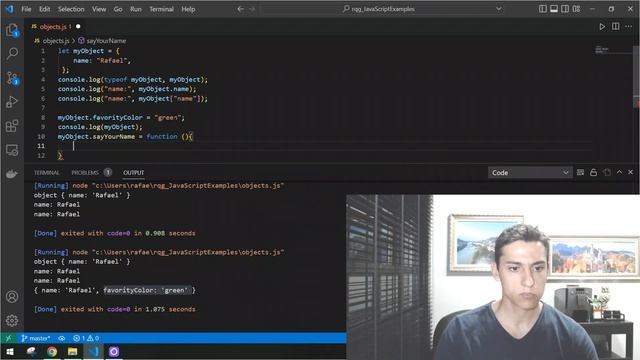Toggle output auto-scroll lock

[x=593, y=173]
